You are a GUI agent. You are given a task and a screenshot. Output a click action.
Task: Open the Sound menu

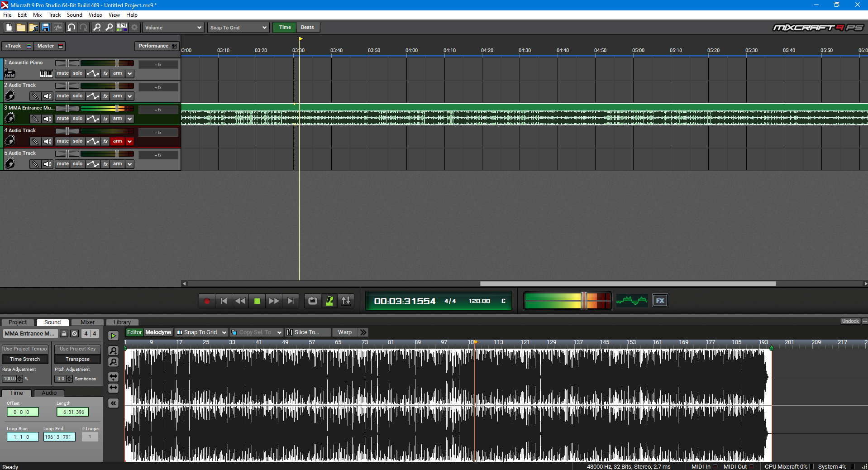pos(75,15)
